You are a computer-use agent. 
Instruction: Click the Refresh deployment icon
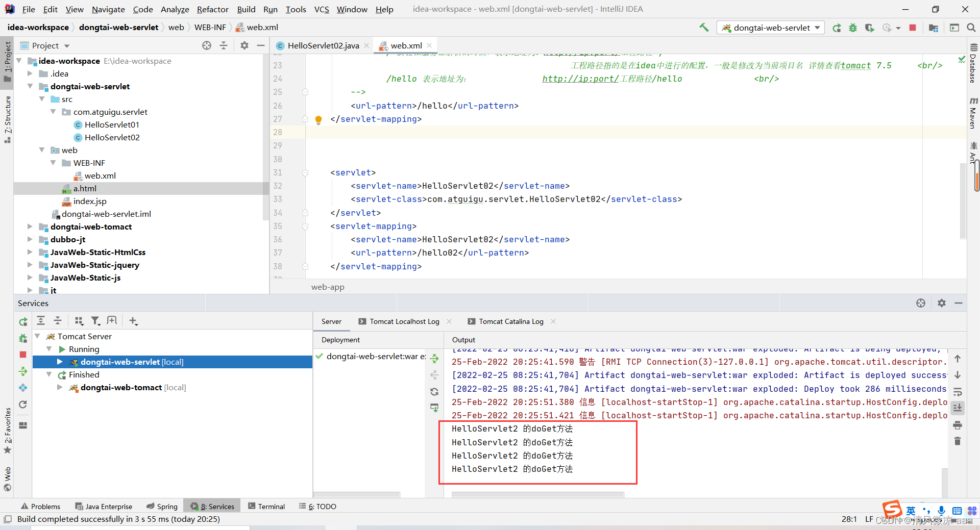coord(434,392)
